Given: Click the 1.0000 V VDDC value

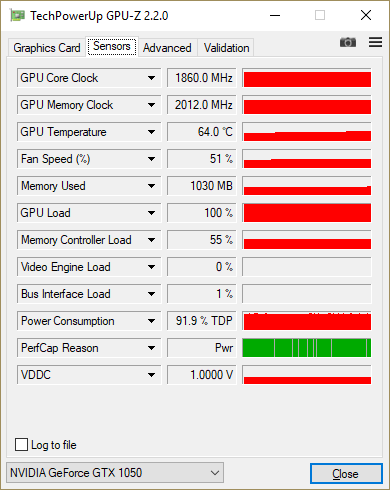Looking at the screenshot, I should pyautogui.click(x=202, y=375).
